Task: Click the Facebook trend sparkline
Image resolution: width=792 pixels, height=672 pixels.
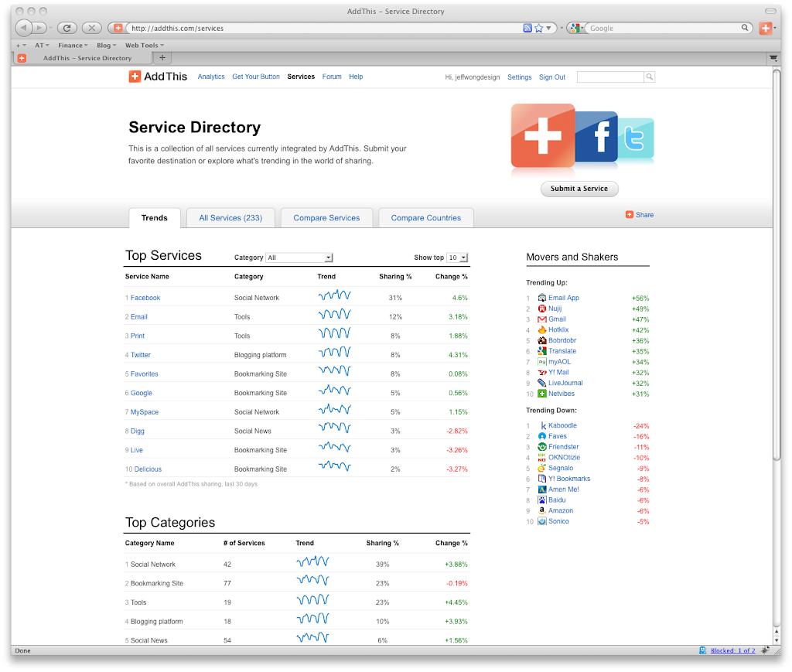Action: (x=334, y=295)
